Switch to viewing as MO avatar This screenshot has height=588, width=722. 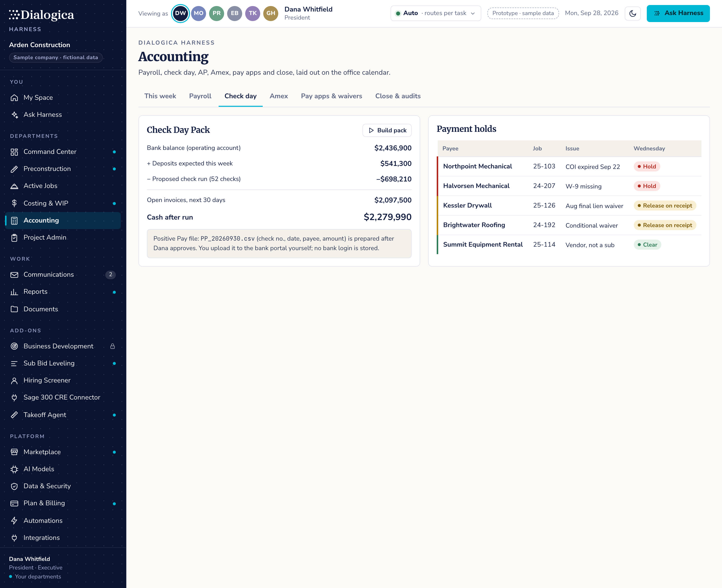(199, 14)
